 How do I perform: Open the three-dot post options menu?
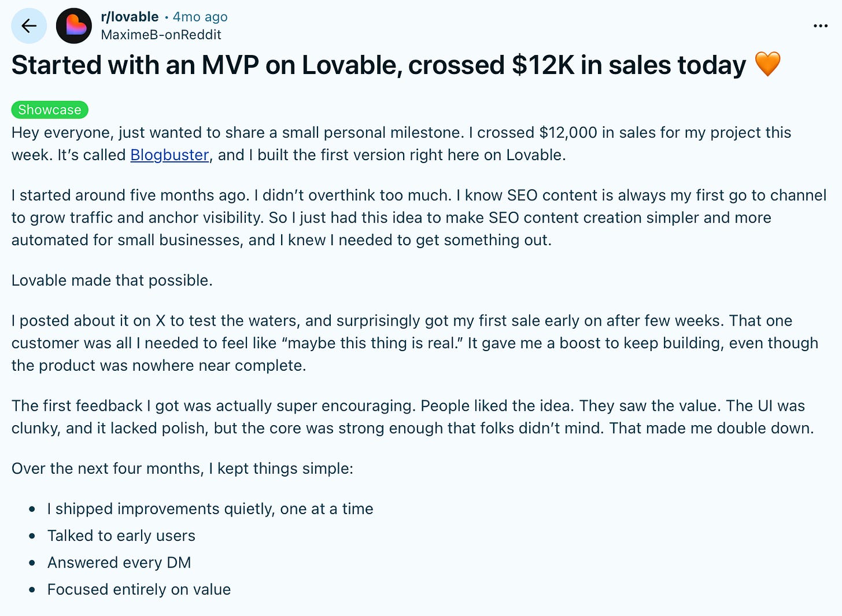820,26
